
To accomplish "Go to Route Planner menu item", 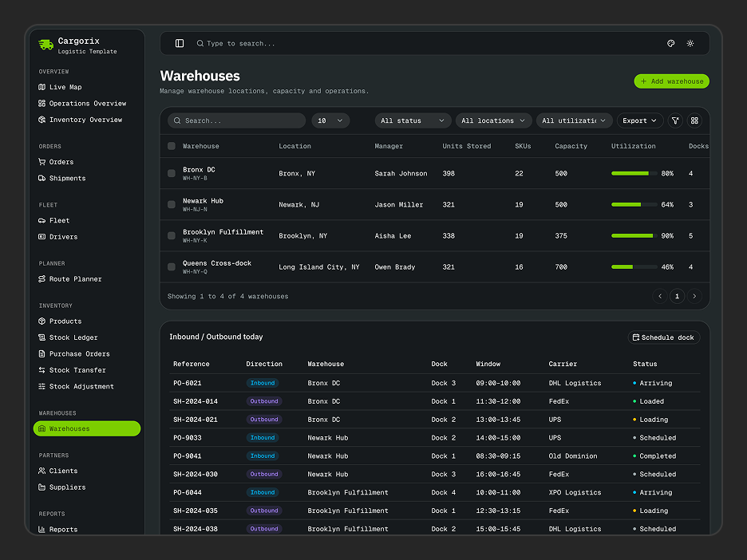I will pyautogui.click(x=87, y=279).
